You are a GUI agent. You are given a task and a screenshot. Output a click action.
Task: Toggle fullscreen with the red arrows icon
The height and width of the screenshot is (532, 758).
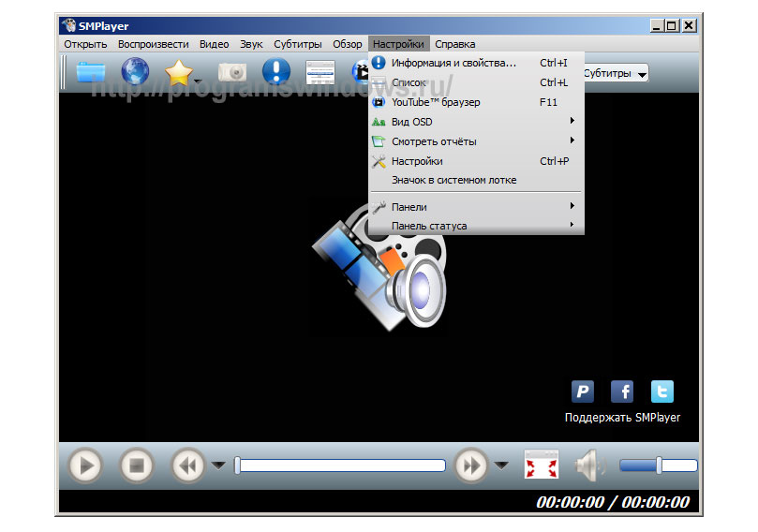click(x=542, y=465)
